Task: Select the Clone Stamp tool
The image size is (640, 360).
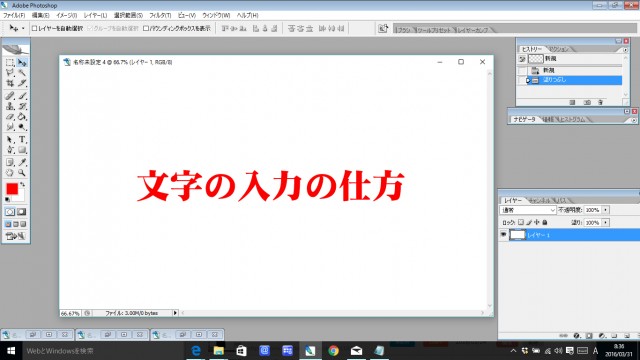Action: pyautogui.click(x=10, y=107)
